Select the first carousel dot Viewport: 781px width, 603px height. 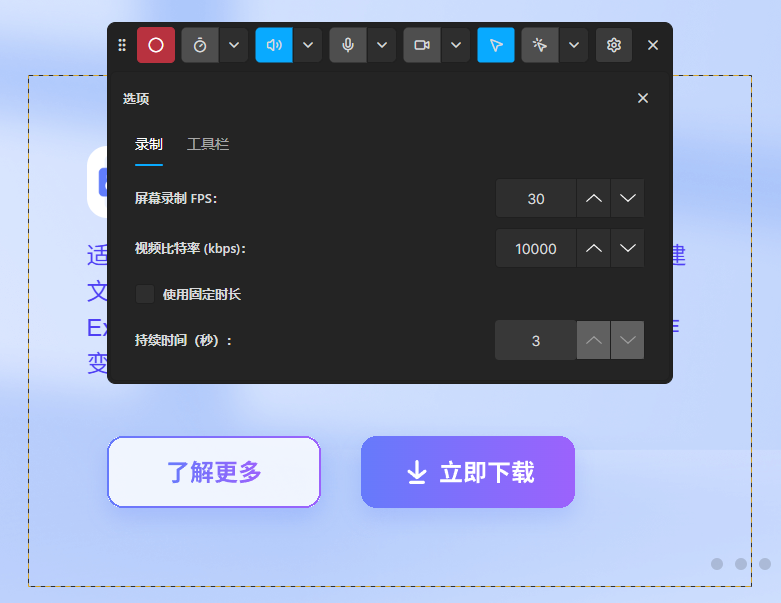coord(717,564)
